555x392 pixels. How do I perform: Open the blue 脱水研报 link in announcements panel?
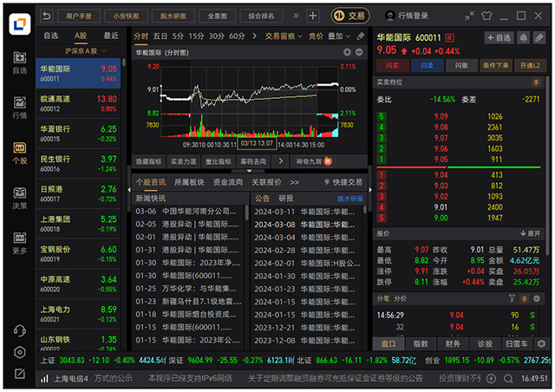click(350, 199)
